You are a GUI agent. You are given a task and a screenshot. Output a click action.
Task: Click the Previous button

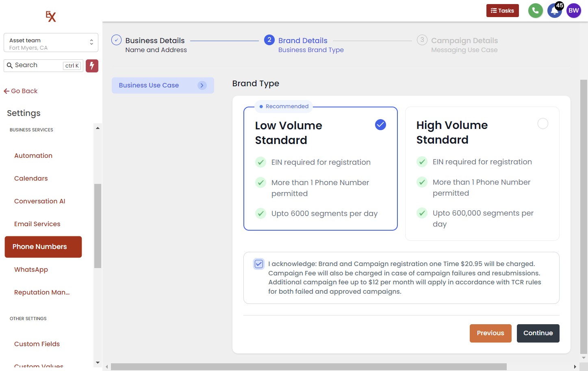(x=490, y=333)
